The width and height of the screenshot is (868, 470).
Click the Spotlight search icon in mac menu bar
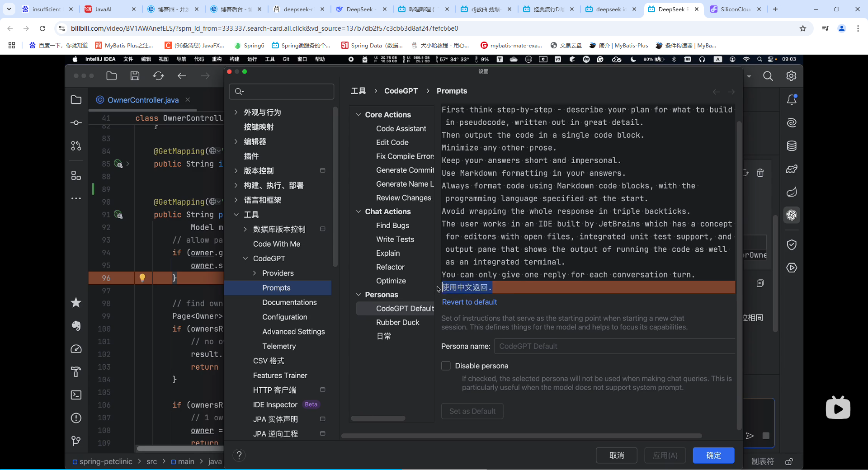point(759,59)
